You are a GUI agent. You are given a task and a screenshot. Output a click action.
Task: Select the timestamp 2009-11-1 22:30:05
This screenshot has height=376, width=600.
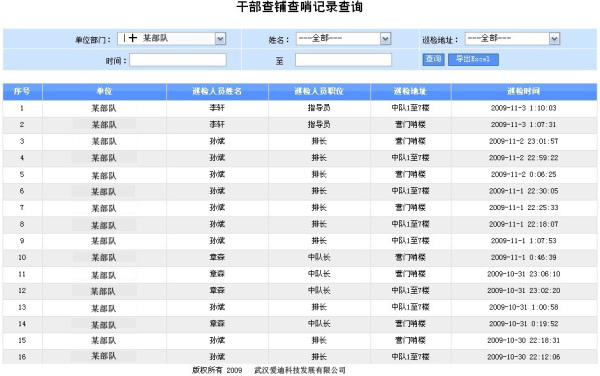pyautogui.click(x=523, y=191)
